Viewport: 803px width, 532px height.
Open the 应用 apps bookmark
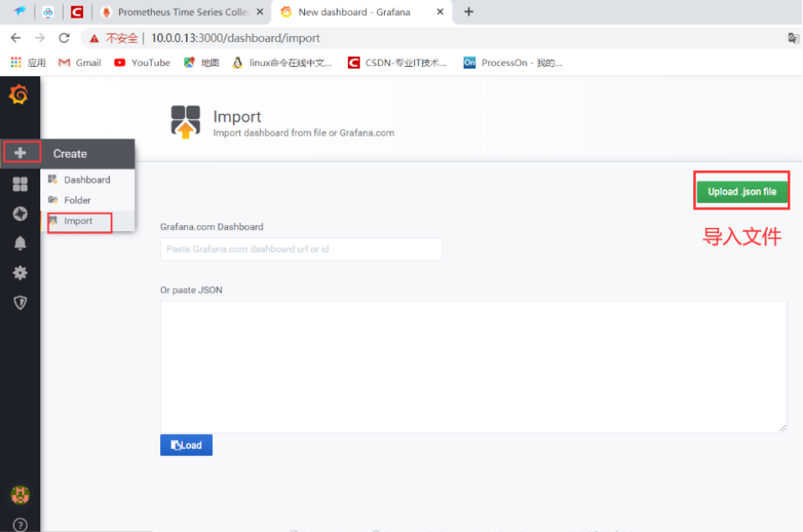pyautogui.click(x=28, y=63)
